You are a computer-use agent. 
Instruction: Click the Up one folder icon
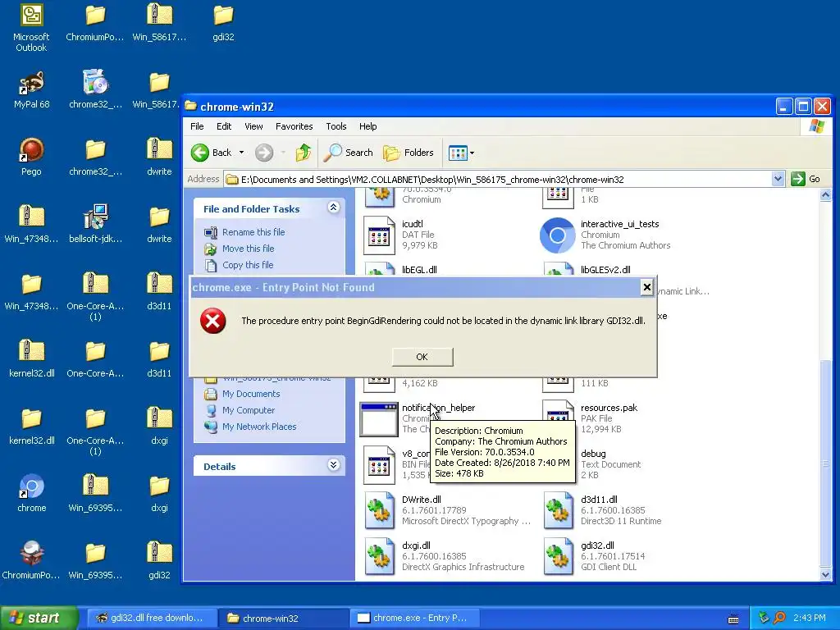tap(304, 153)
